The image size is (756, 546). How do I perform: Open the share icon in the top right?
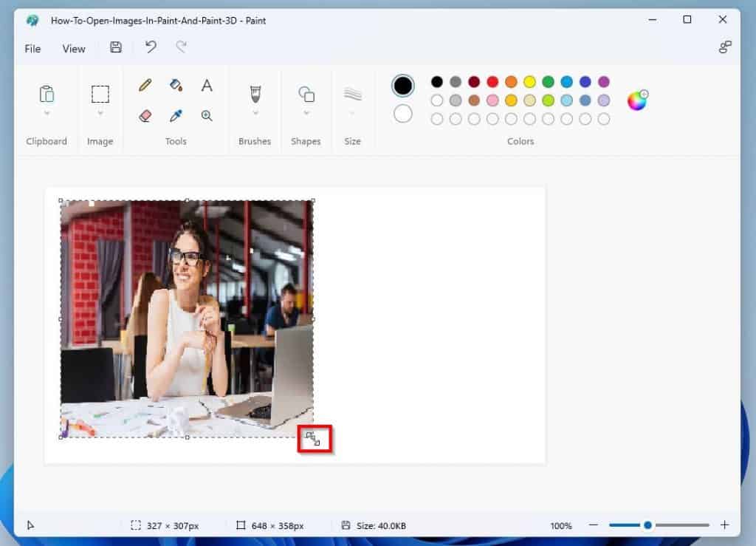point(725,47)
